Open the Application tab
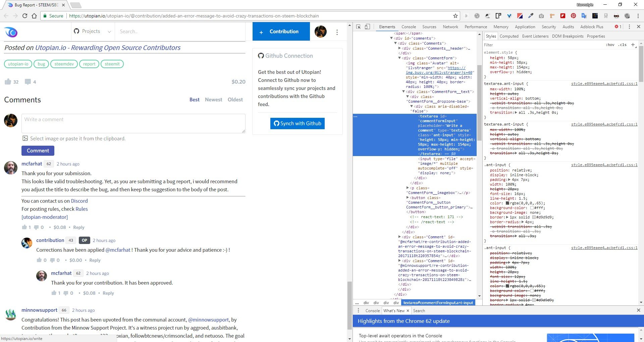This screenshot has height=342, width=644. pyautogui.click(x=525, y=27)
